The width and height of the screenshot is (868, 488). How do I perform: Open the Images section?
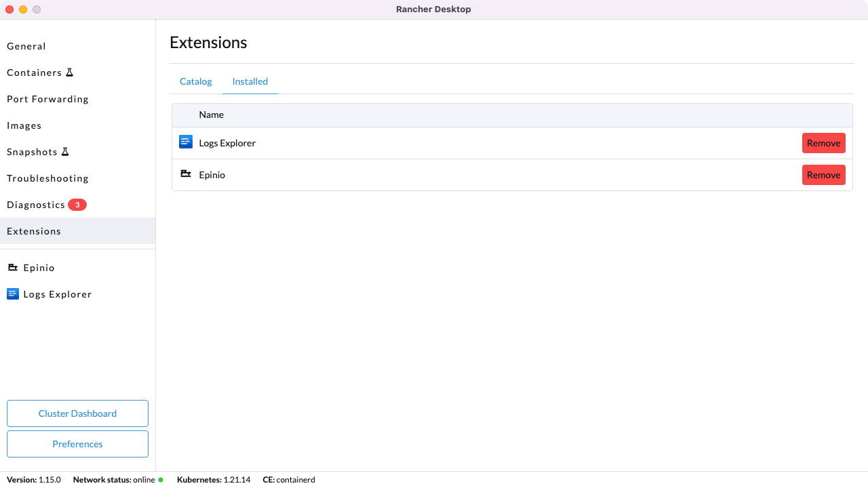24,125
